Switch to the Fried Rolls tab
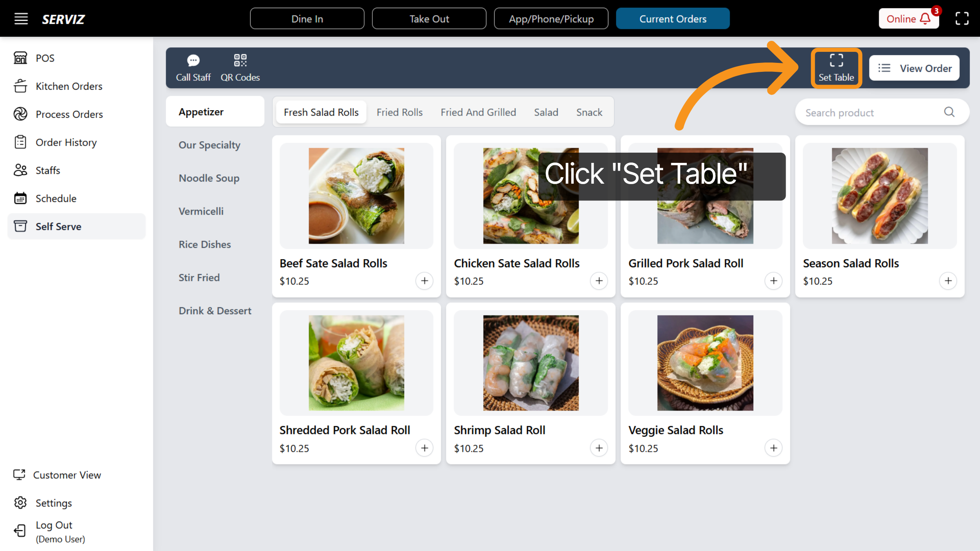Viewport: 980px width, 551px height. [x=399, y=112]
